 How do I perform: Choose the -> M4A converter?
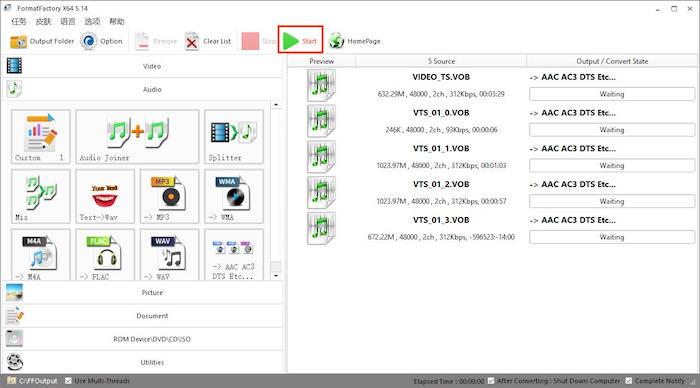tap(41, 255)
